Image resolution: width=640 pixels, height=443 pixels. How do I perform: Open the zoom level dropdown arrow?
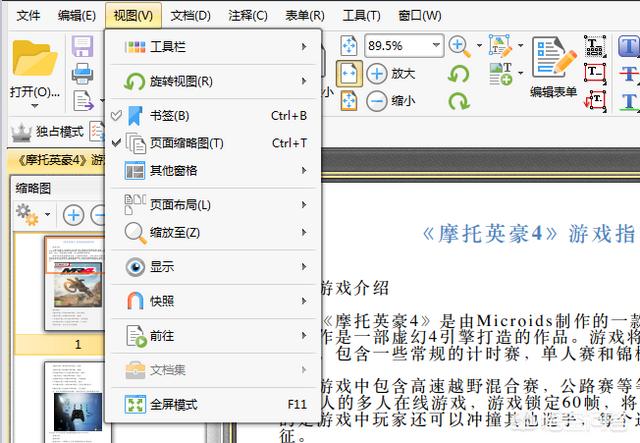437,45
